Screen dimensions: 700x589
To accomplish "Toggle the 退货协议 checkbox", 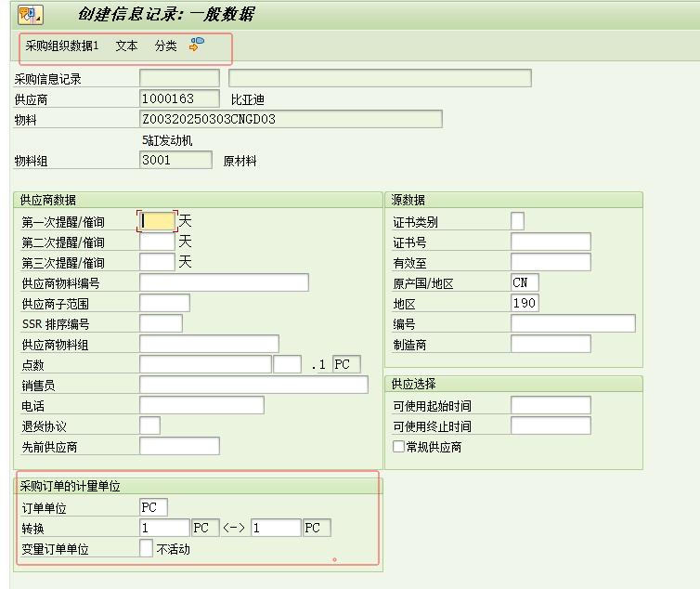I will (x=149, y=425).
